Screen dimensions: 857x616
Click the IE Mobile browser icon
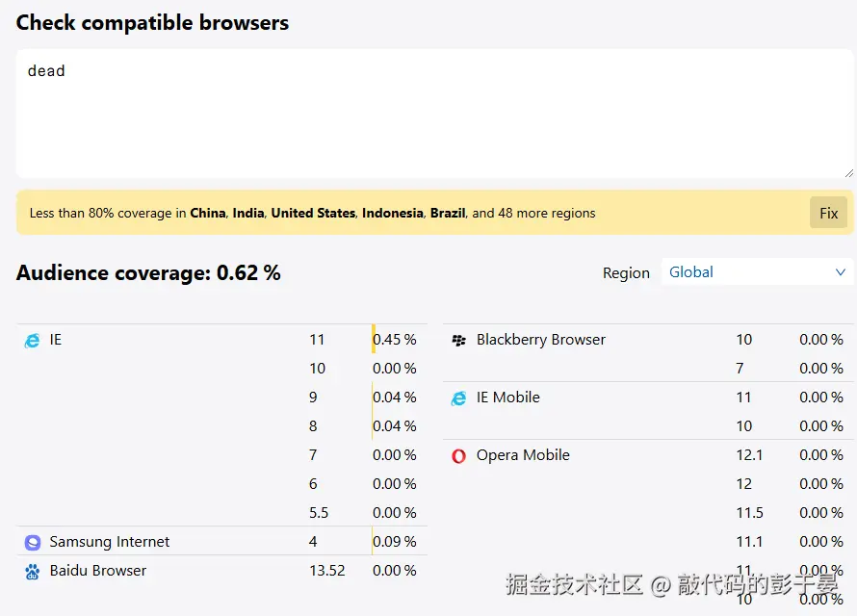tap(458, 398)
